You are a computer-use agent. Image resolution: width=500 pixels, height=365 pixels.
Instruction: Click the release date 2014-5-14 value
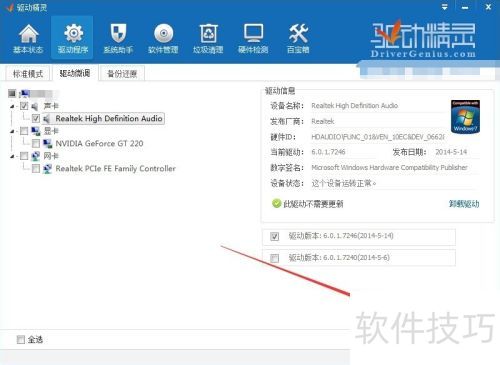tap(451, 152)
